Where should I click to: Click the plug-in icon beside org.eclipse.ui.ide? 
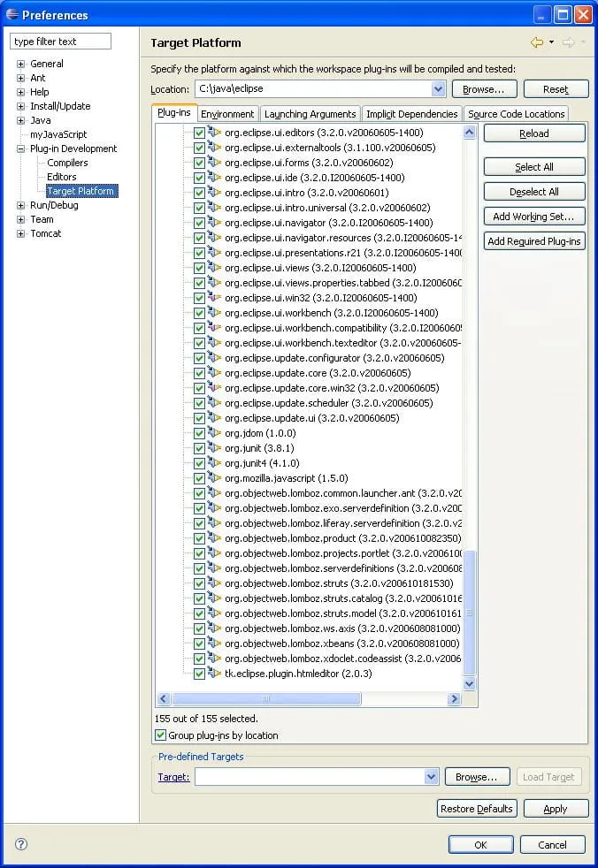tap(214, 177)
